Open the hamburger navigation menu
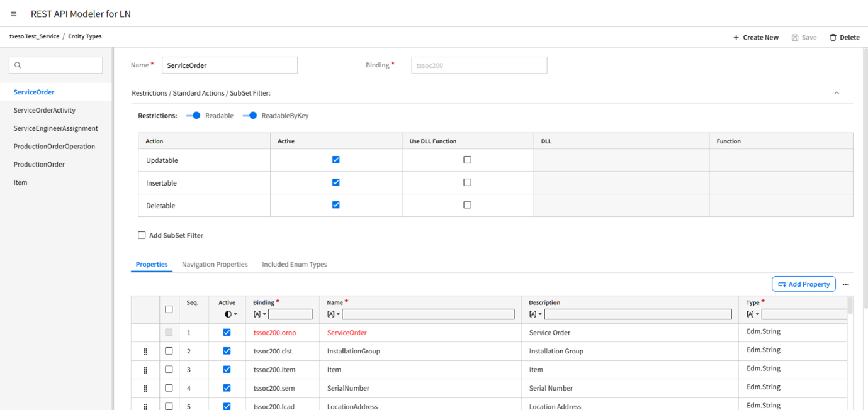 (13, 14)
